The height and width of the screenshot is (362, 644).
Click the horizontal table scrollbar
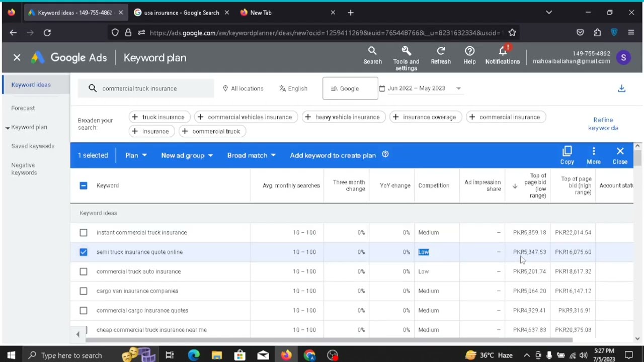pos(329,339)
